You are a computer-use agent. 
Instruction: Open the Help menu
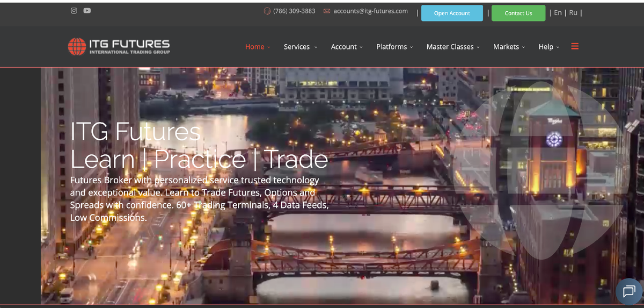(x=546, y=47)
